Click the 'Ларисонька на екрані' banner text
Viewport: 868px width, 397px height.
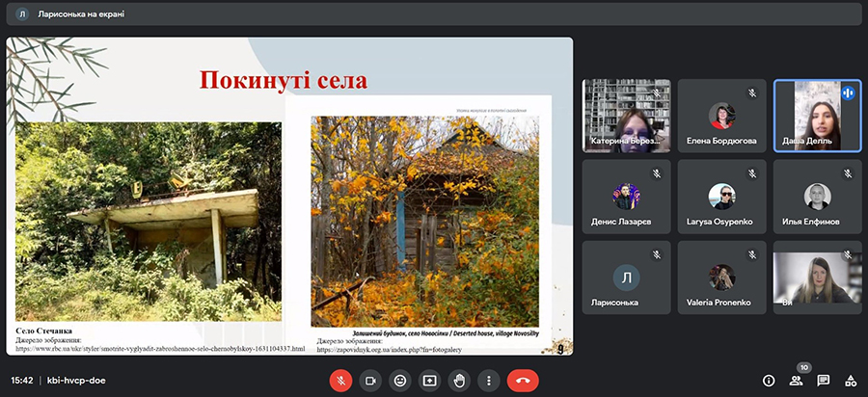tap(81, 14)
